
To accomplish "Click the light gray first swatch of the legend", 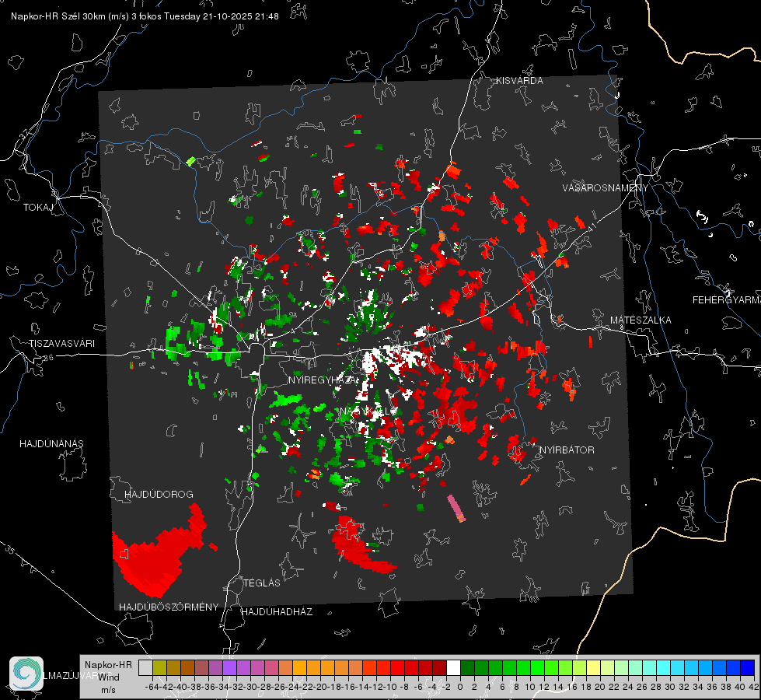I will tap(145, 667).
